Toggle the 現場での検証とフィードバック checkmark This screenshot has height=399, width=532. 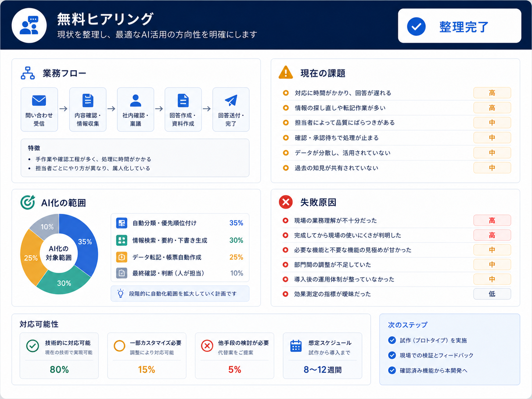tap(392, 355)
